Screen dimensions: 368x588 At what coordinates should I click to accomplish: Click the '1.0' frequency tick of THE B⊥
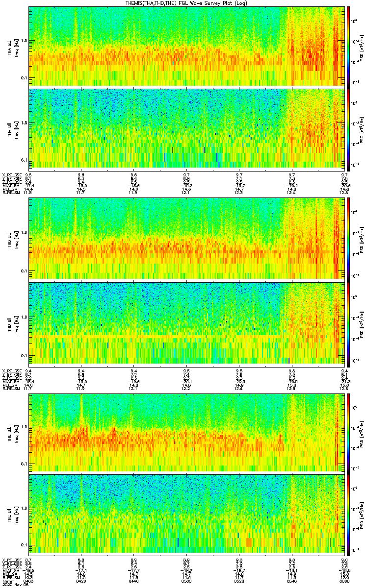pos(24,427)
